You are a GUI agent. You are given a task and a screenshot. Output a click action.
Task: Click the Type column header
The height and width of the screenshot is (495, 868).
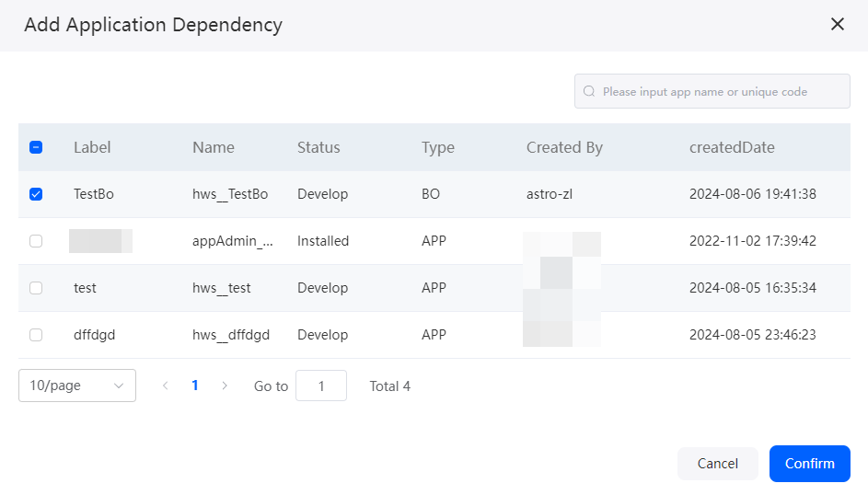(438, 147)
